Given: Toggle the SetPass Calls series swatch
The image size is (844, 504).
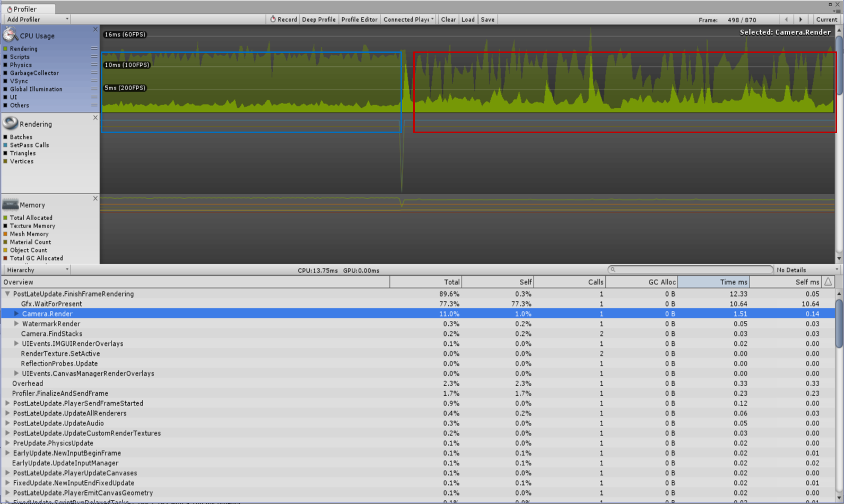Looking at the screenshot, I should pos(5,145).
